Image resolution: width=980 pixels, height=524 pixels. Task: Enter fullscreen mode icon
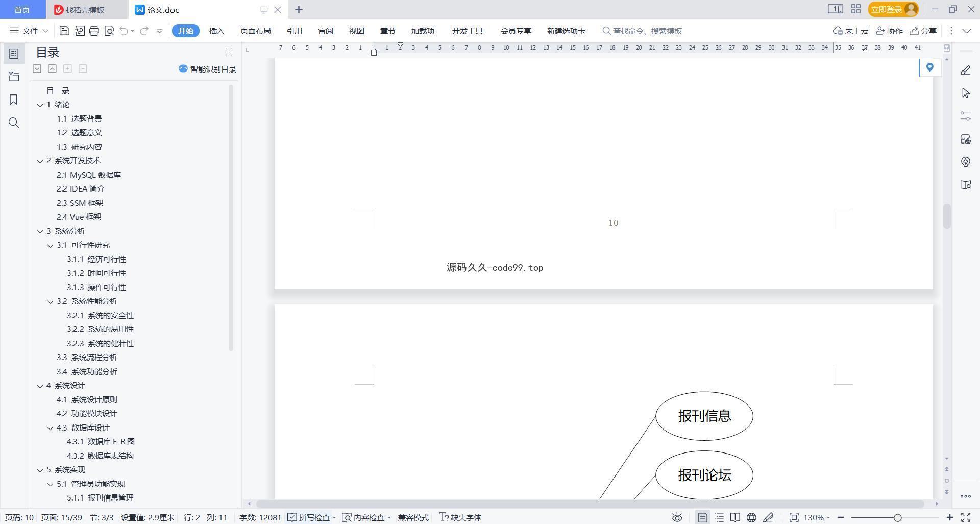pos(966,517)
